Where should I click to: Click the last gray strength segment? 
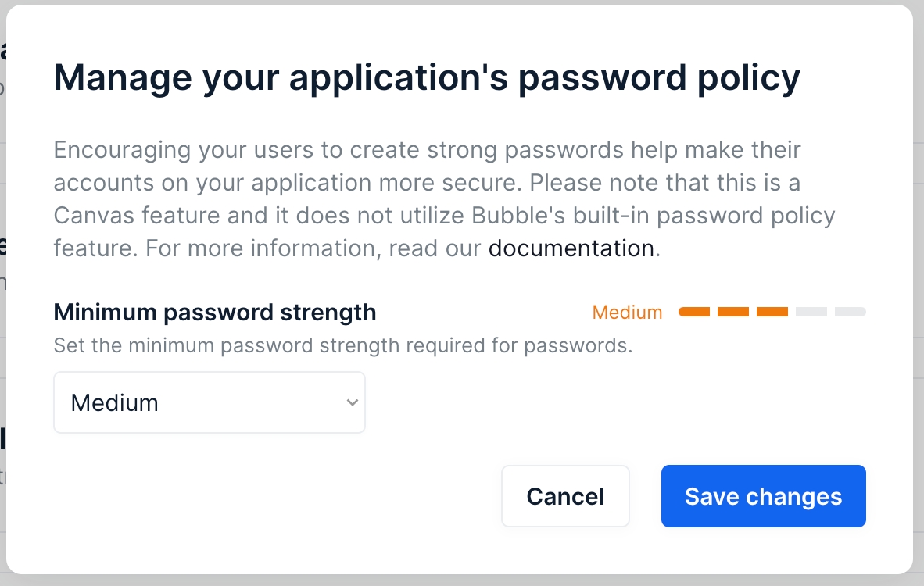(x=851, y=312)
